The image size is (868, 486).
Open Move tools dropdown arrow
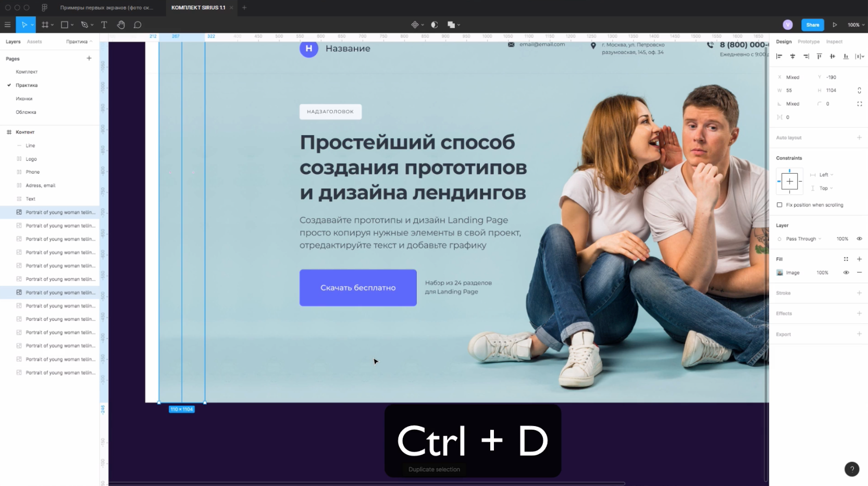pos(32,25)
